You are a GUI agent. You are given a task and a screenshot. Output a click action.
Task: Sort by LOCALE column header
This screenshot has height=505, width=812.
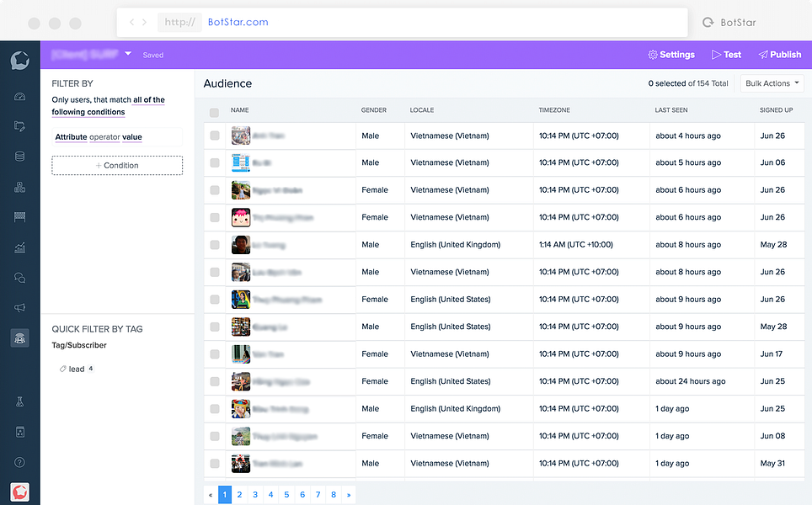(x=422, y=110)
